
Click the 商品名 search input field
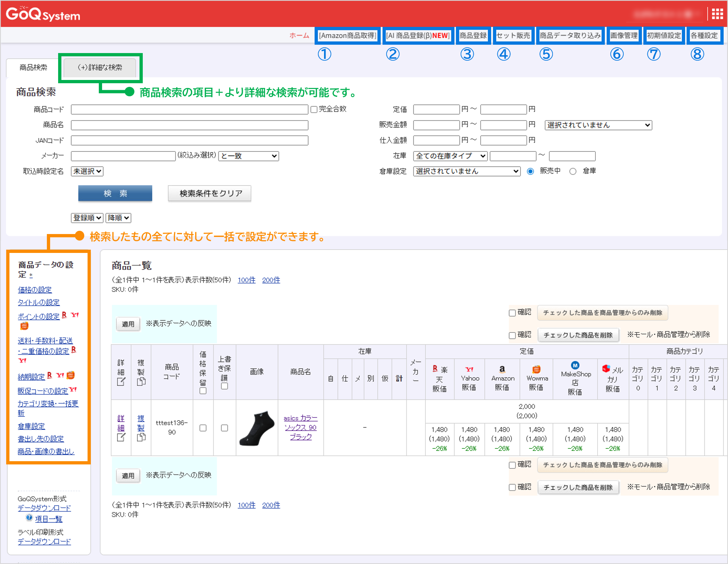click(x=190, y=125)
